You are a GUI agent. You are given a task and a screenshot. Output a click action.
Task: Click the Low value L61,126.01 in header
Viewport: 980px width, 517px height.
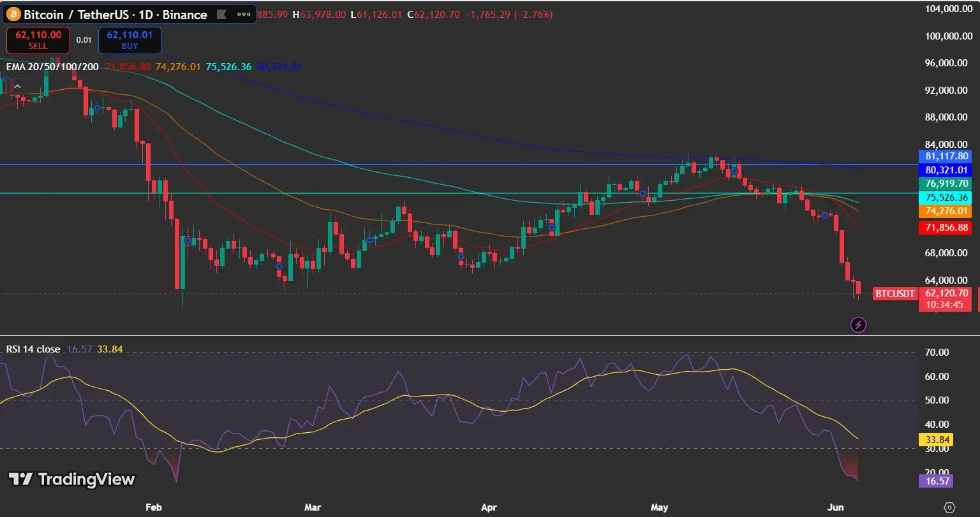pos(378,14)
